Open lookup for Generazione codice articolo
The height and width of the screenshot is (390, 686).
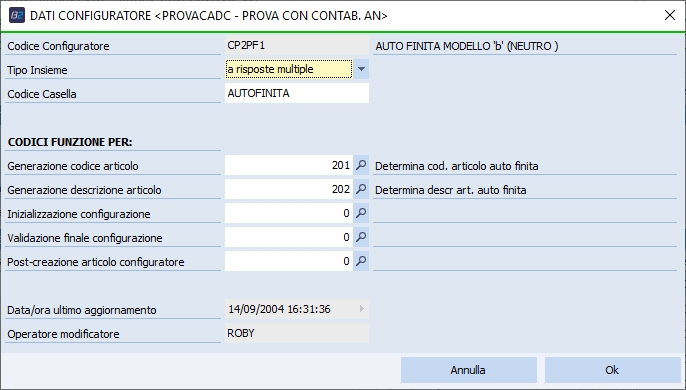click(361, 165)
